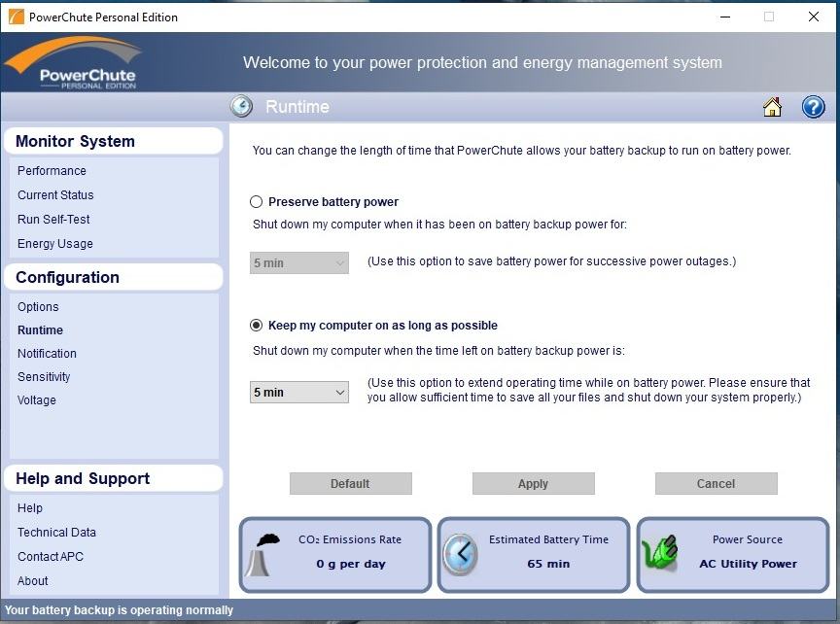Open Notification settings
Viewport: 840px width, 624px height.
point(47,354)
